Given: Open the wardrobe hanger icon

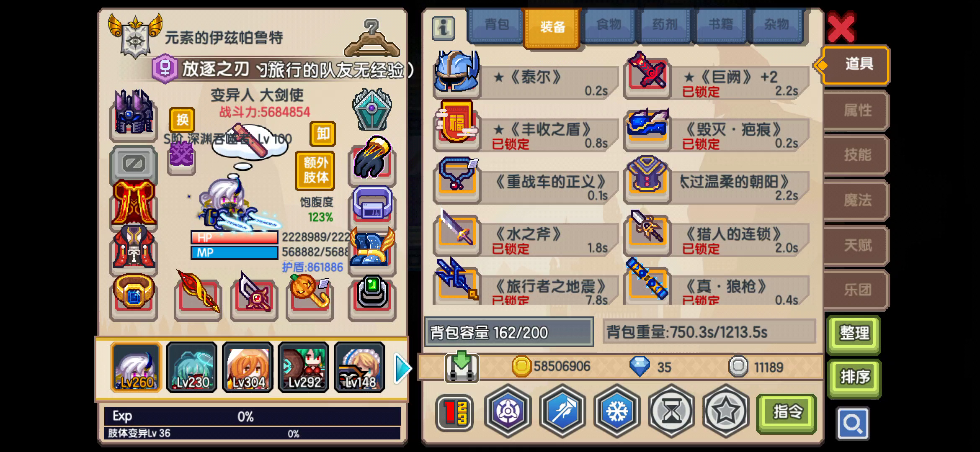Looking at the screenshot, I should tap(372, 39).
